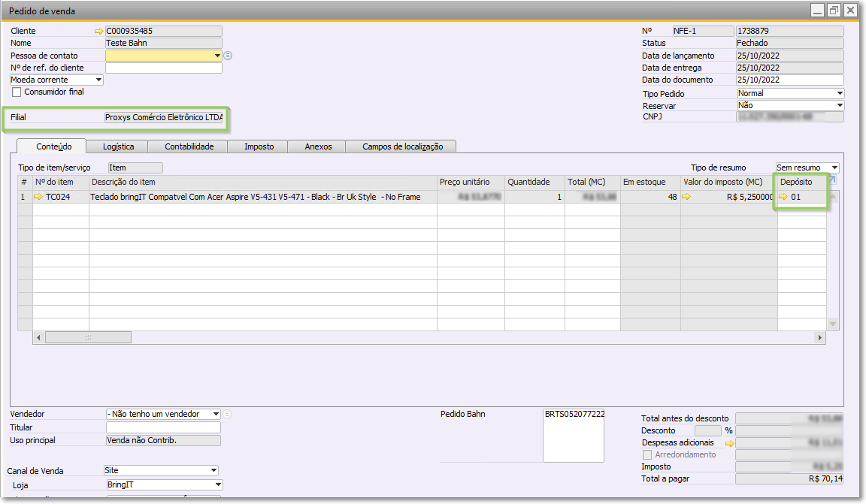Viewport: 866px width, 504px height.
Task: Click the Nº de ref. do cliente field
Action: (163, 68)
